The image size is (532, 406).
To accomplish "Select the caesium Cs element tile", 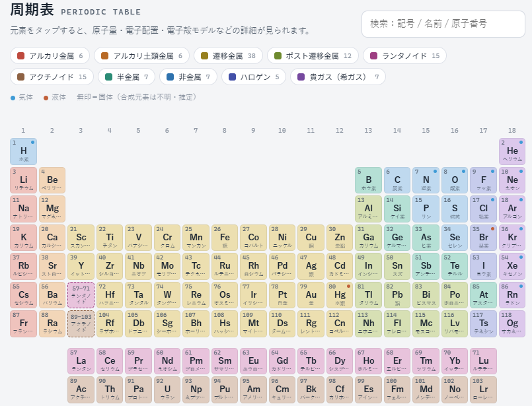I will [23, 295].
